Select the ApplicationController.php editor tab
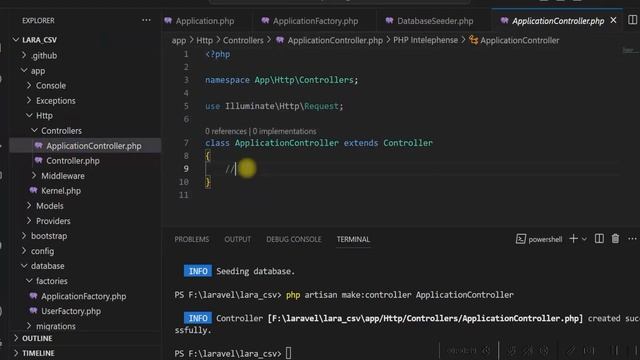 coord(558,21)
